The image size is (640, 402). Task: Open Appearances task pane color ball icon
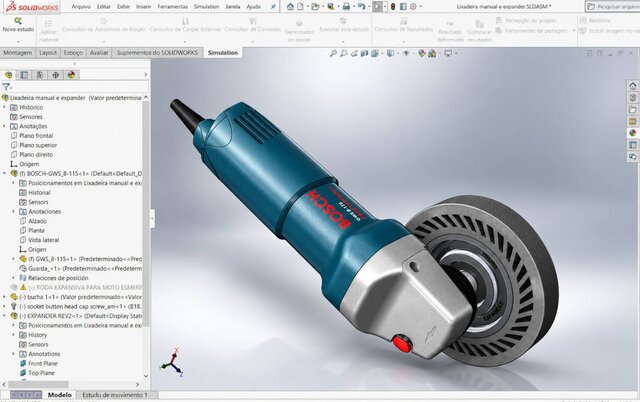[x=633, y=133]
